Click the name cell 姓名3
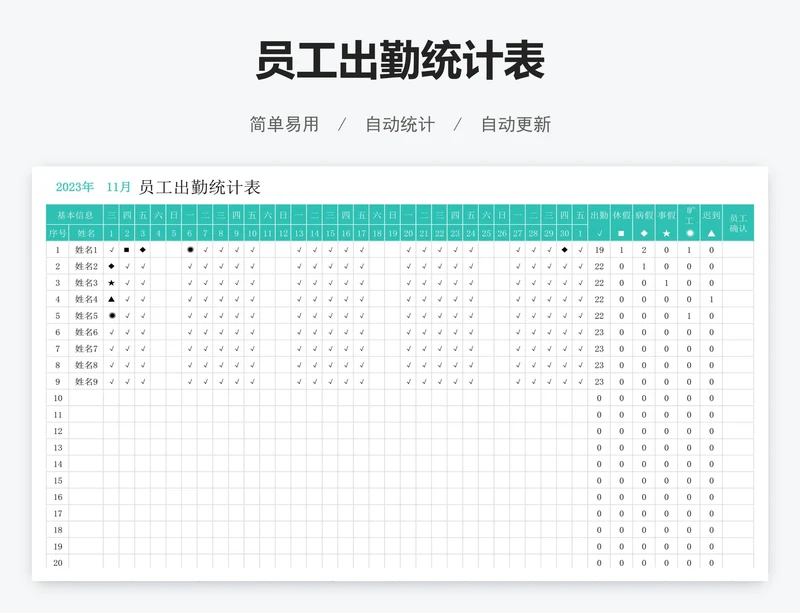800x613 pixels. coord(86,283)
